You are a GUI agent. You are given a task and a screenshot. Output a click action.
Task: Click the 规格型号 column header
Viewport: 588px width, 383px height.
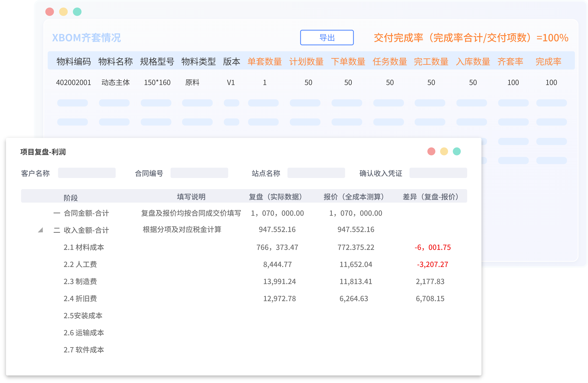[x=157, y=61]
